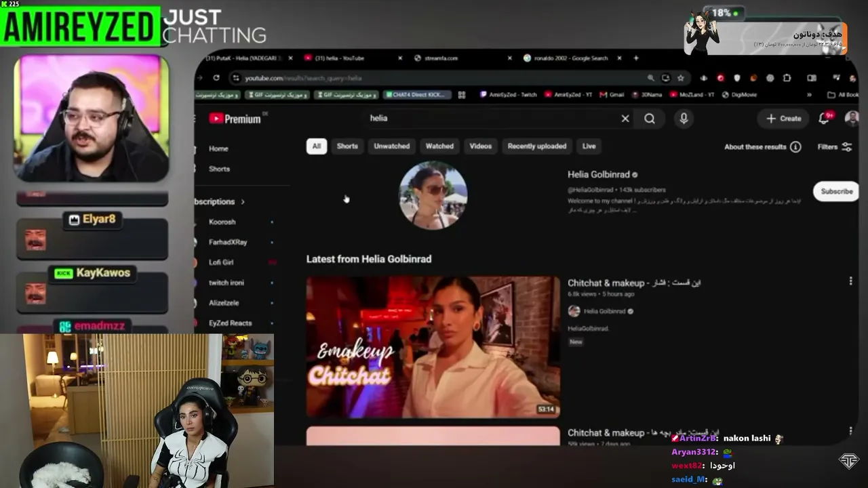868x488 pixels.
Task: Show hidden bookmarks with the overflow chevron
Action: pos(809,95)
